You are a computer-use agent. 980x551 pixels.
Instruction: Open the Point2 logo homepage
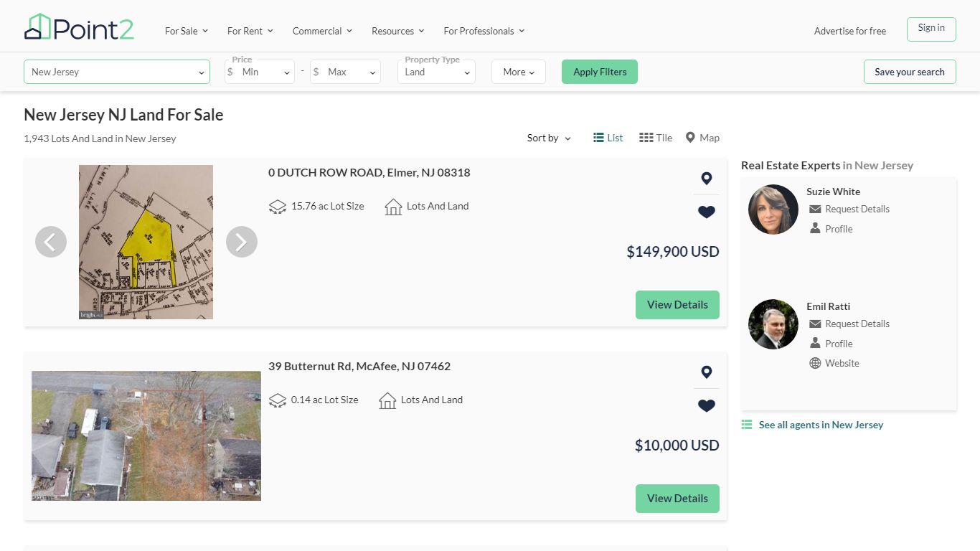[79, 28]
